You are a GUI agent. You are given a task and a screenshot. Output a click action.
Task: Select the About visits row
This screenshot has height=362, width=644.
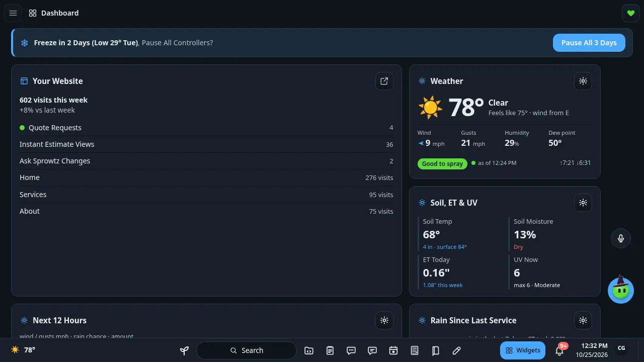[x=206, y=211]
